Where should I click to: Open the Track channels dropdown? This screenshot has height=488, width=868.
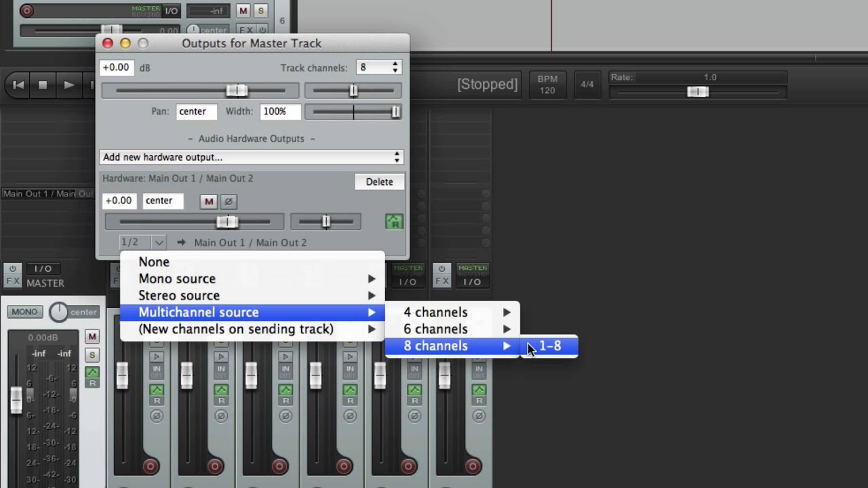pos(379,67)
